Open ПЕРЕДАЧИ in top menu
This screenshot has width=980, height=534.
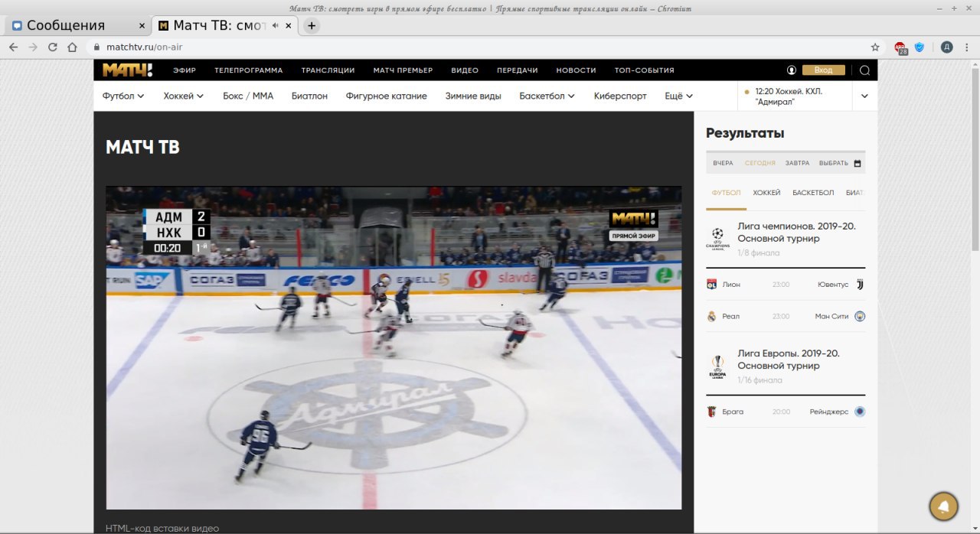(x=518, y=70)
